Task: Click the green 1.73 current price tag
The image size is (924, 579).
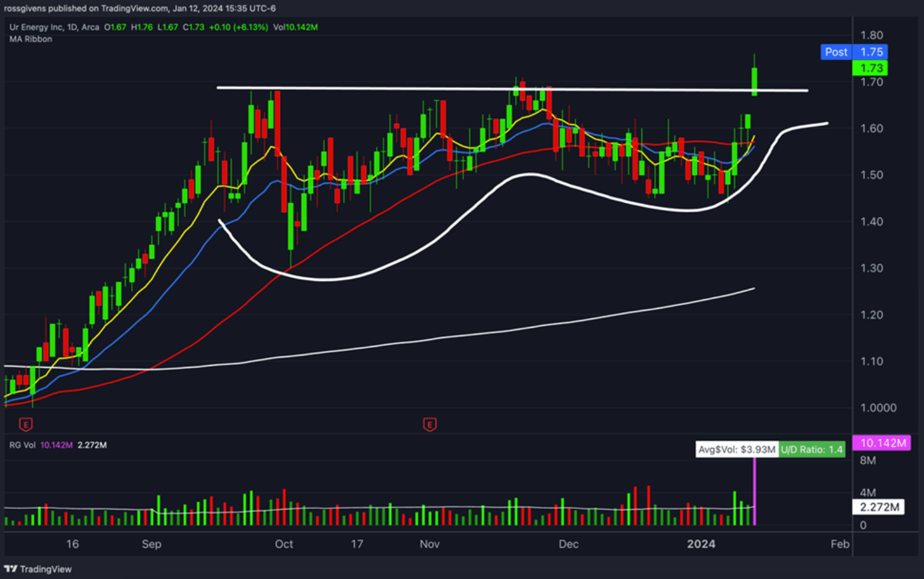Action: pos(870,68)
